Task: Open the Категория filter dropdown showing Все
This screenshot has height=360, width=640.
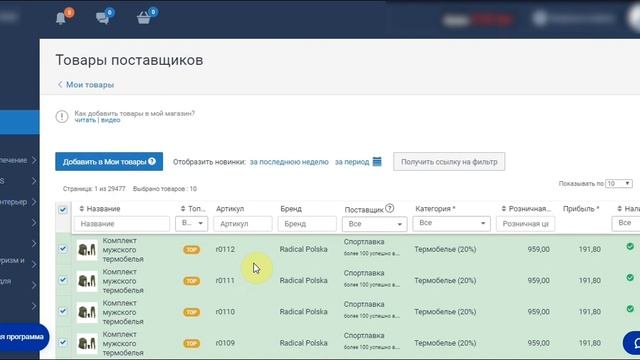Action: click(451, 223)
